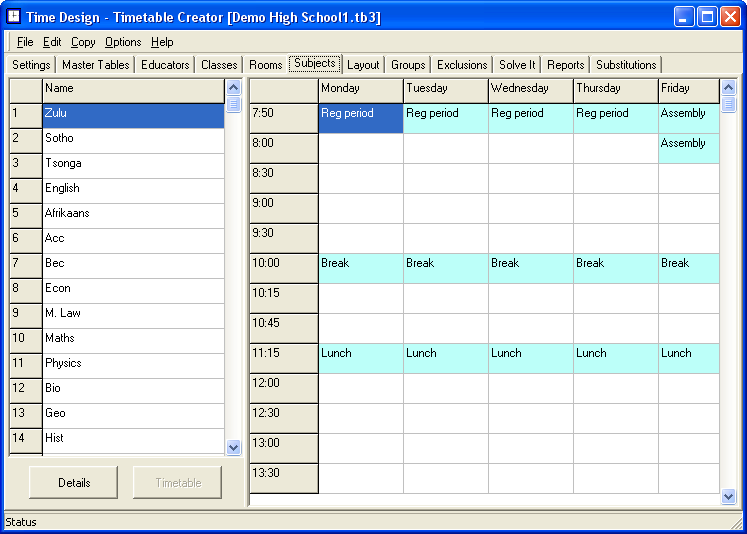The width and height of the screenshot is (747, 534).
Task: Switch to the Educators tab
Action: coord(165,65)
